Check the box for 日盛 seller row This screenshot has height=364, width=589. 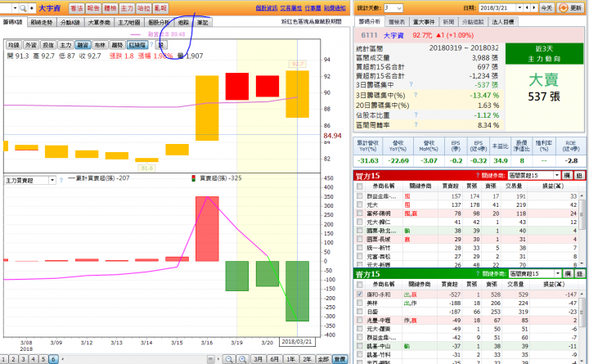tap(359, 312)
